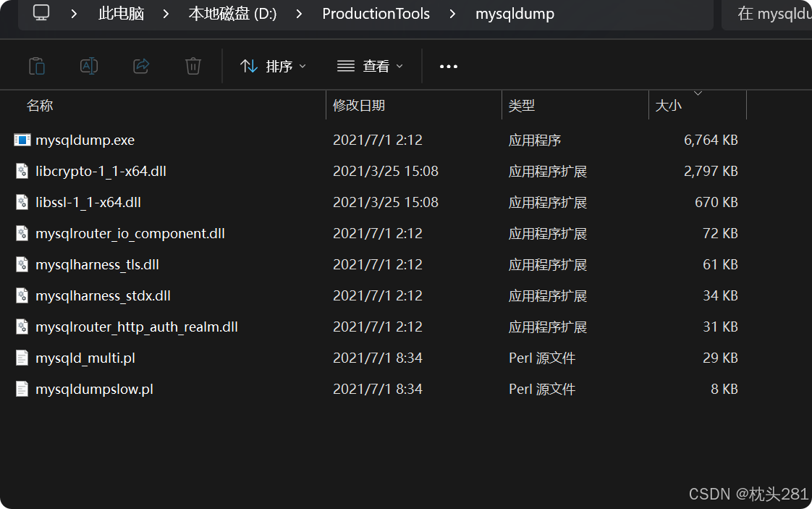Sort files by clicking 名称 column header
The image size is (812, 509).
(40, 105)
